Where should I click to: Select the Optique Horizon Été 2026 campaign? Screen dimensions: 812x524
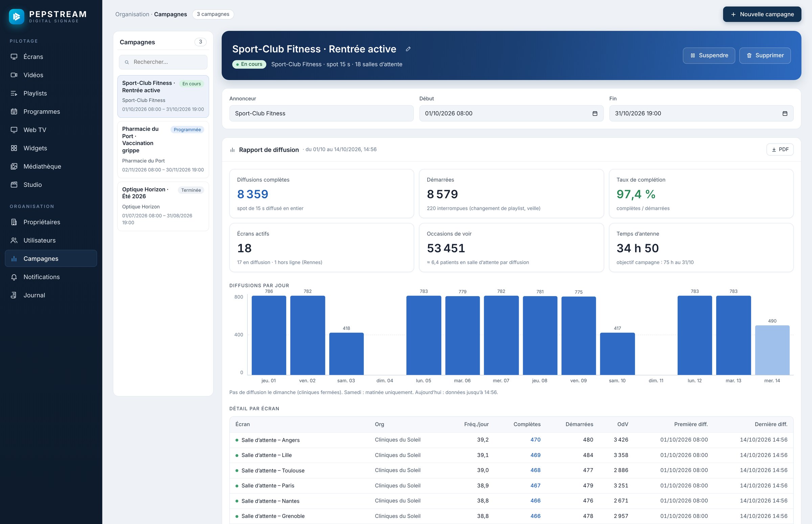(163, 206)
